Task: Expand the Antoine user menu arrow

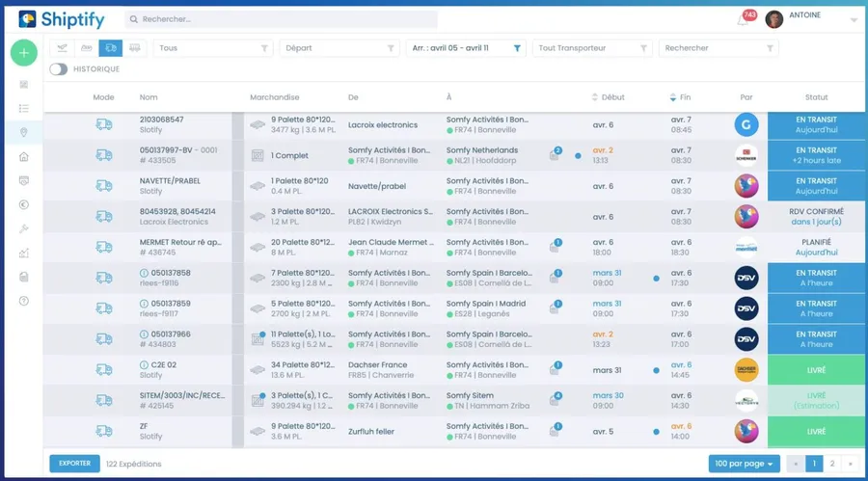Action: pyautogui.click(x=854, y=20)
